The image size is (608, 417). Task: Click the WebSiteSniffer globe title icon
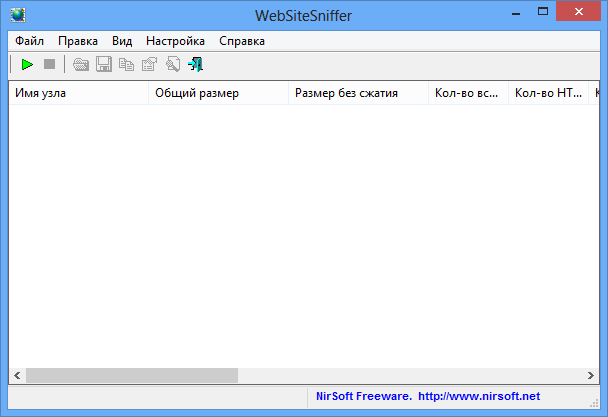pyautogui.click(x=18, y=16)
